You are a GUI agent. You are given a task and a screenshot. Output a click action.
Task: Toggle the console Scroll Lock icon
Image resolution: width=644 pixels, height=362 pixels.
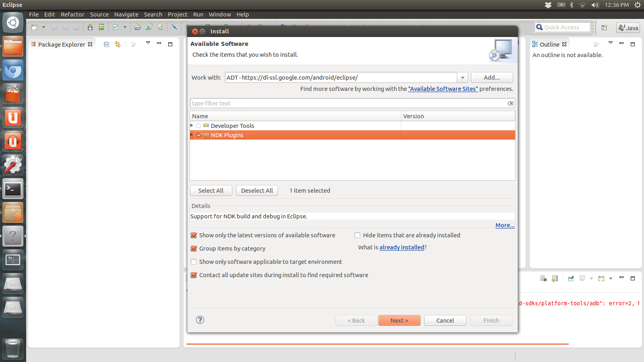555,278
